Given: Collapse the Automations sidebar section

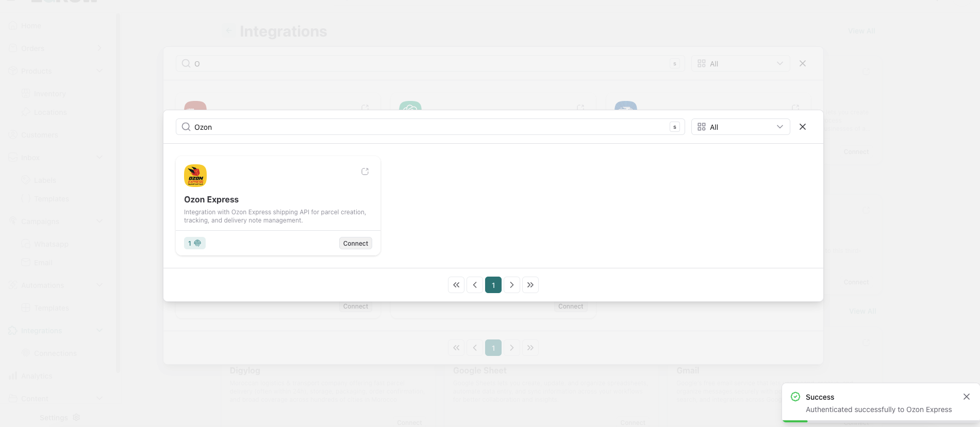Looking at the screenshot, I should click(x=99, y=285).
